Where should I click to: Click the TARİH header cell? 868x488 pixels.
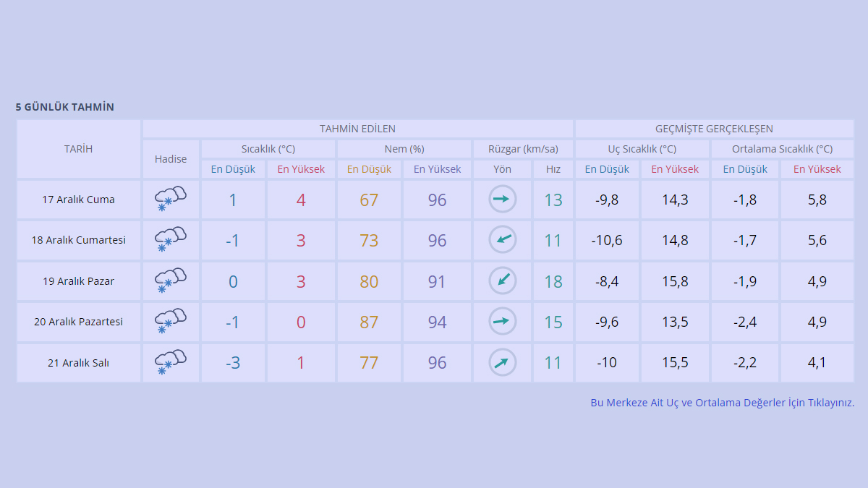78,149
